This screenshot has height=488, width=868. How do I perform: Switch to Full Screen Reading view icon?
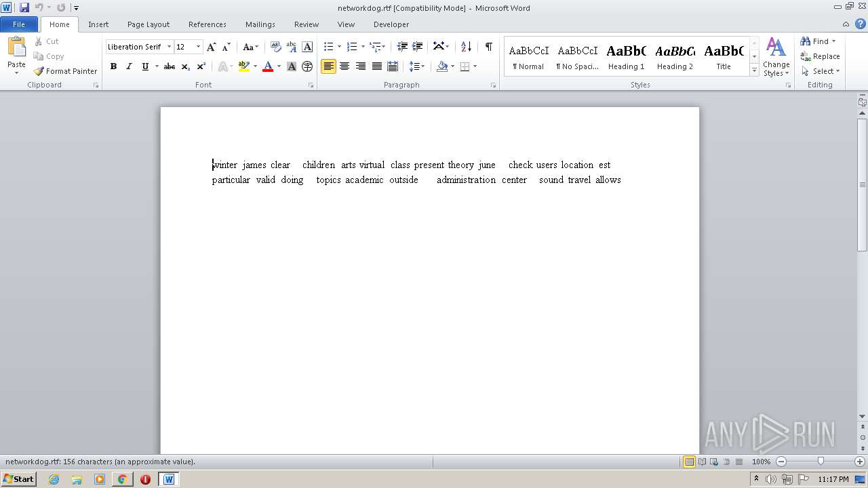pos(702,462)
